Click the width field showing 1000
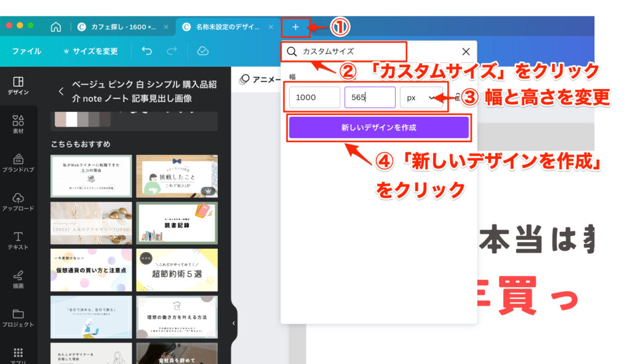 click(x=314, y=97)
